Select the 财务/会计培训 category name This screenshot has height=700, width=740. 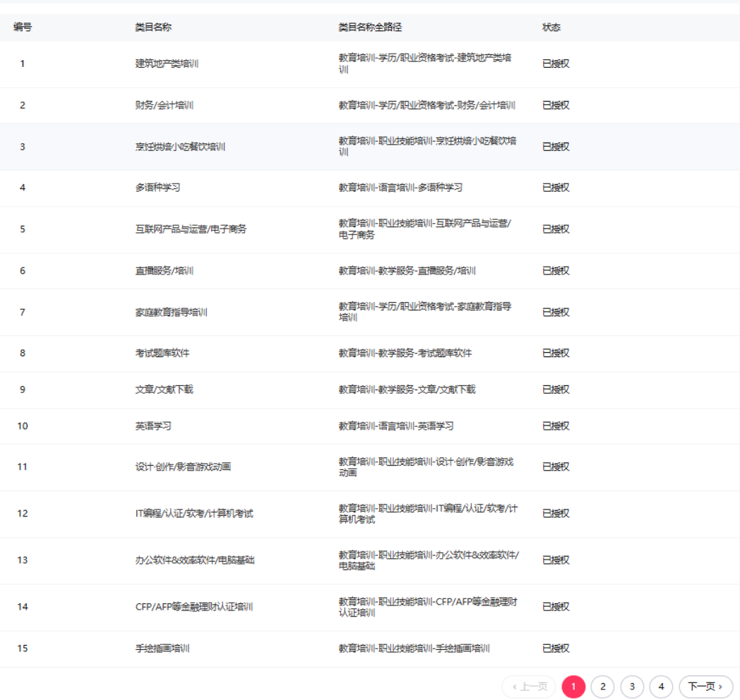(x=164, y=105)
